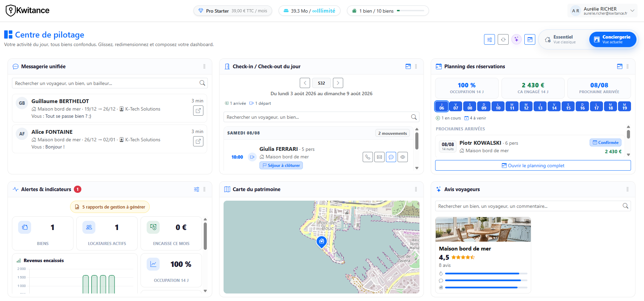Select planning day J 06
This screenshot has width=644, height=301.
click(442, 106)
